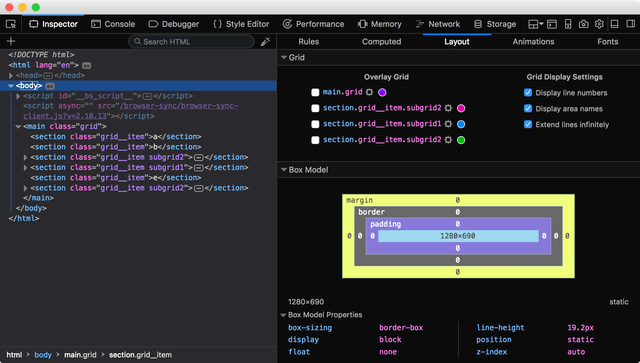Activate the element picker tool
Image resolution: width=640 pixels, height=363 pixels.
11,24
